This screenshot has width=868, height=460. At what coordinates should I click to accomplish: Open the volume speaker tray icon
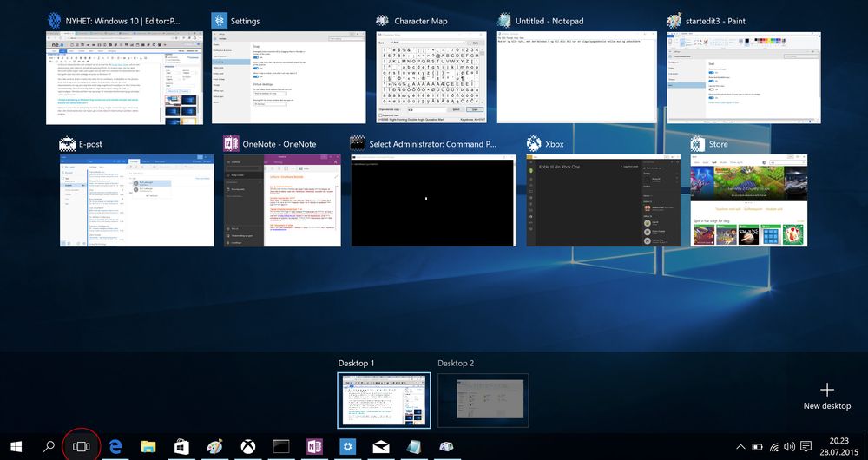789,447
